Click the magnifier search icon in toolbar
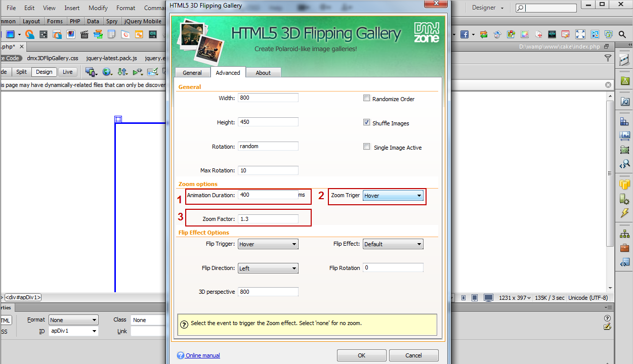 pos(623,34)
